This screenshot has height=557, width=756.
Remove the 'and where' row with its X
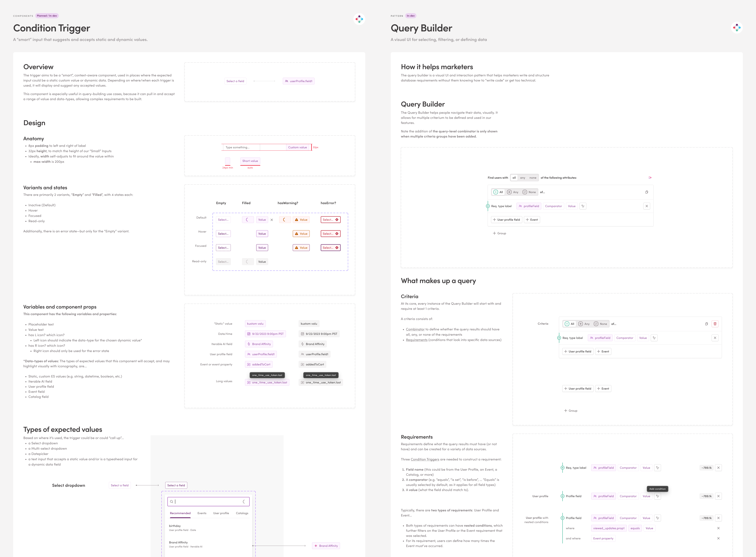[718, 538]
